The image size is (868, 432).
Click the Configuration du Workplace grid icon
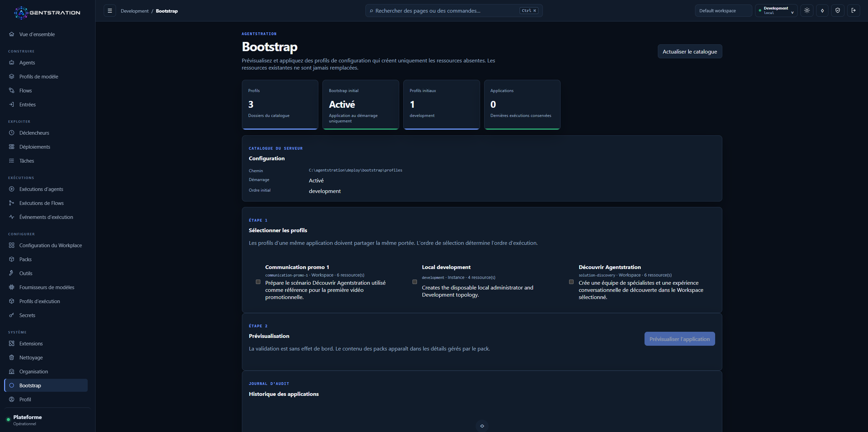click(x=12, y=245)
